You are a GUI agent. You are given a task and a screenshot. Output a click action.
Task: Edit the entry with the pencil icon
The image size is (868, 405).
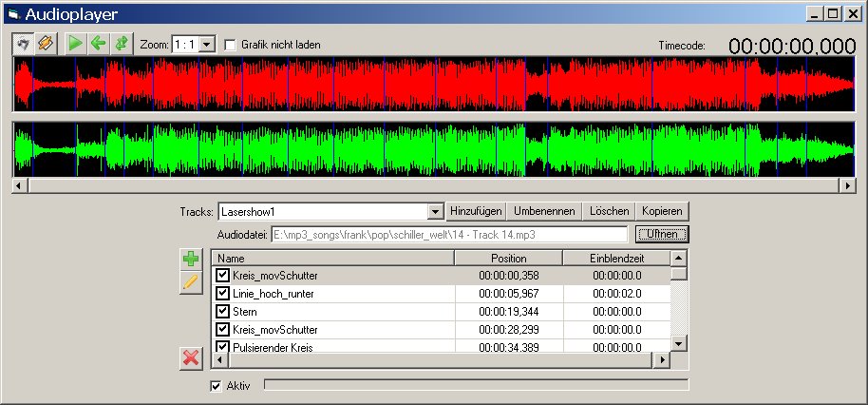pos(191,282)
